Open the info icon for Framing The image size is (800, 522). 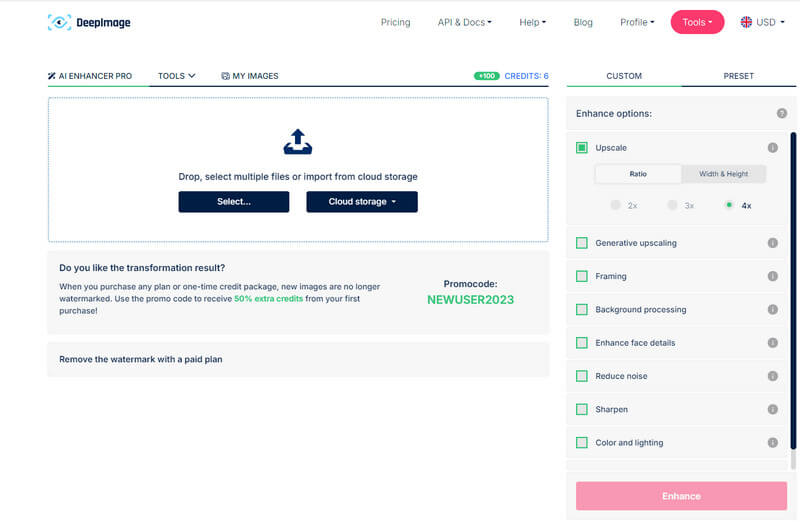pos(772,276)
